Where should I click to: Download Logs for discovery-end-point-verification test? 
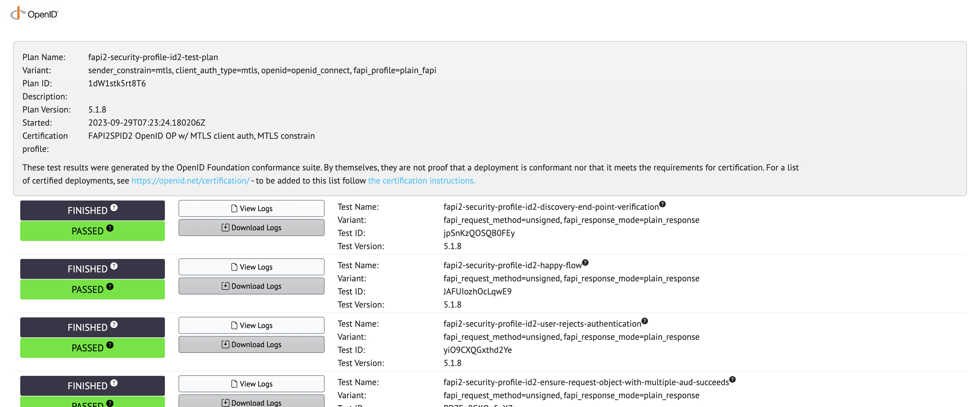[252, 227]
